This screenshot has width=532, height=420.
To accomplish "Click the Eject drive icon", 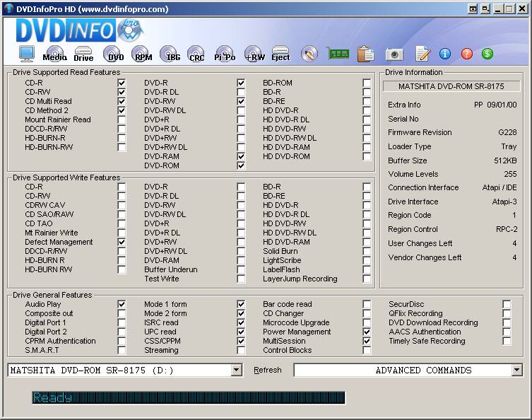I will (x=280, y=55).
